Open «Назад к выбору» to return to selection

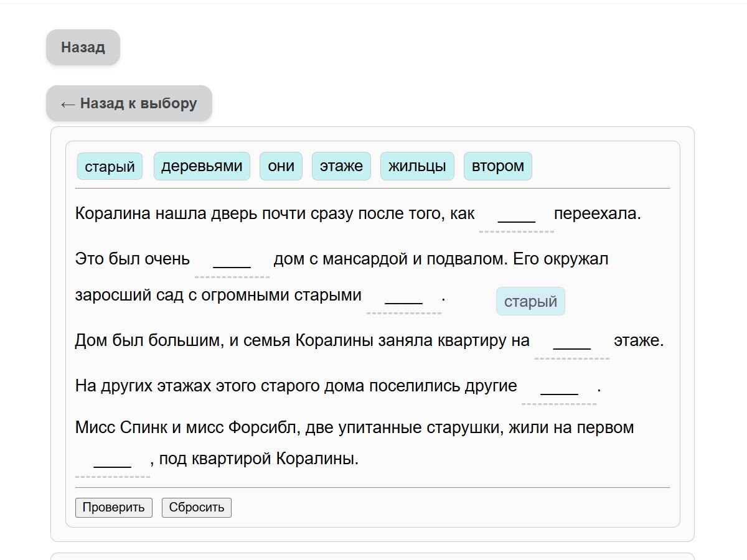tap(129, 103)
